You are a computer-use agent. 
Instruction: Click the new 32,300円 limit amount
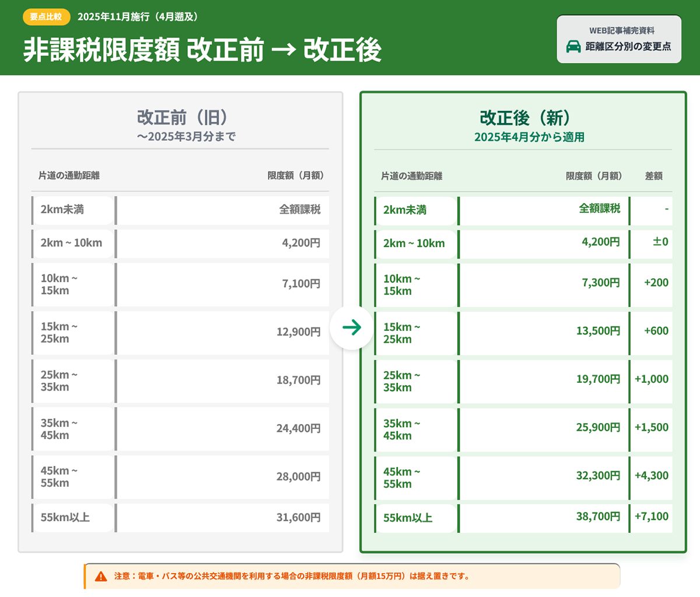(598, 476)
